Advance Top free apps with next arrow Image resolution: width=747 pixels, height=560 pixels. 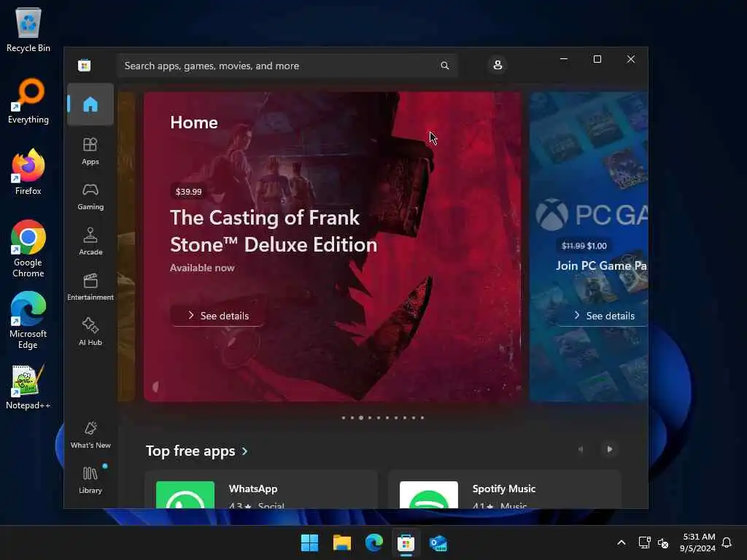(609, 449)
